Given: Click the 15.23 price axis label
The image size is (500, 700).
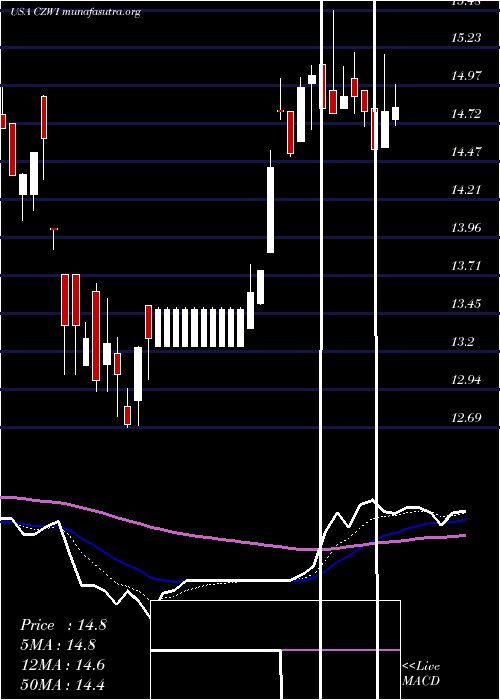Looking at the screenshot, I should [466, 38].
